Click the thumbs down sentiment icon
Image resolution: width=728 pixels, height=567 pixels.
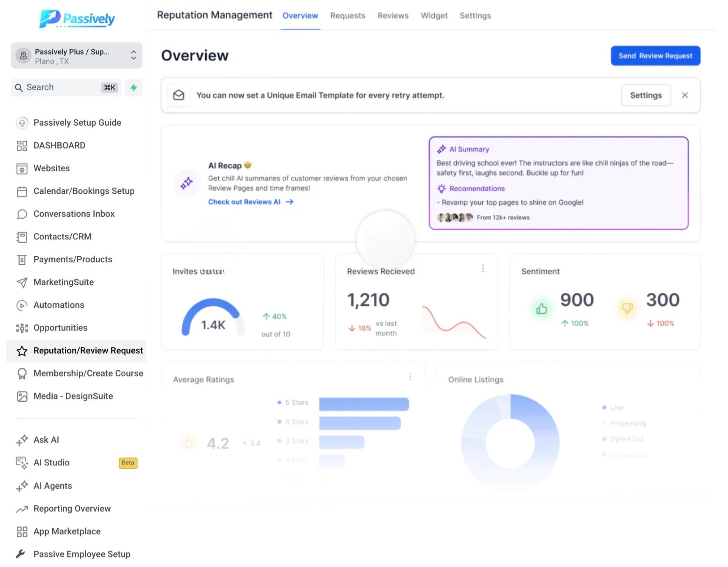(x=627, y=308)
